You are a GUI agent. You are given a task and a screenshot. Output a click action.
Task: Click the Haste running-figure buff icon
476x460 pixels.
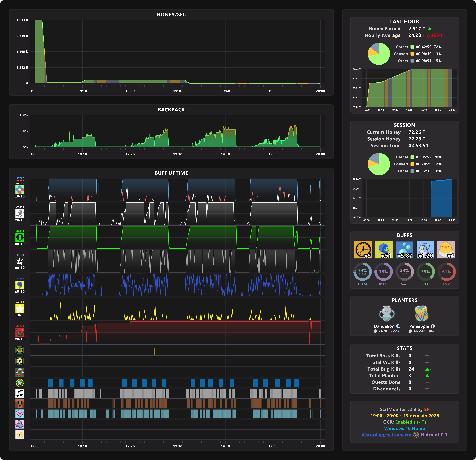coord(20,214)
